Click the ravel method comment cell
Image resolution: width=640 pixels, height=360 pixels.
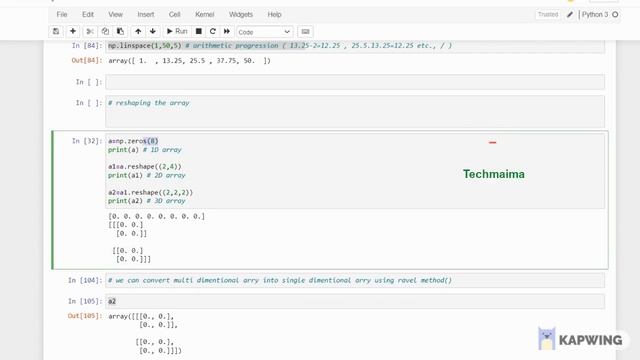pyautogui.click(x=355, y=280)
